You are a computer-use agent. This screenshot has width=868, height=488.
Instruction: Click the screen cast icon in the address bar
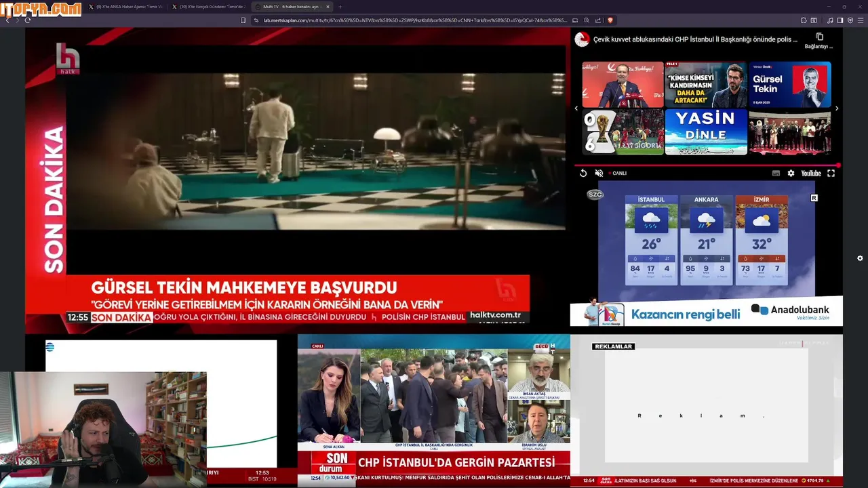575,20
